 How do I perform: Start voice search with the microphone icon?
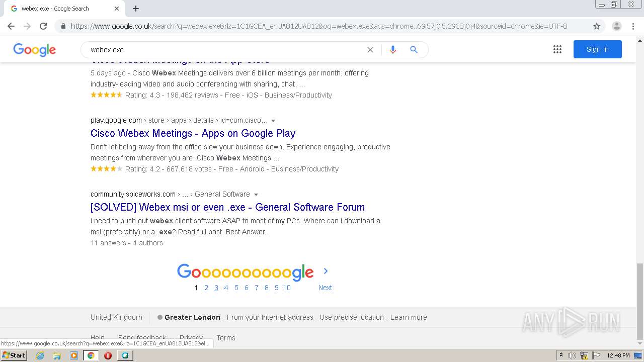coord(393,50)
